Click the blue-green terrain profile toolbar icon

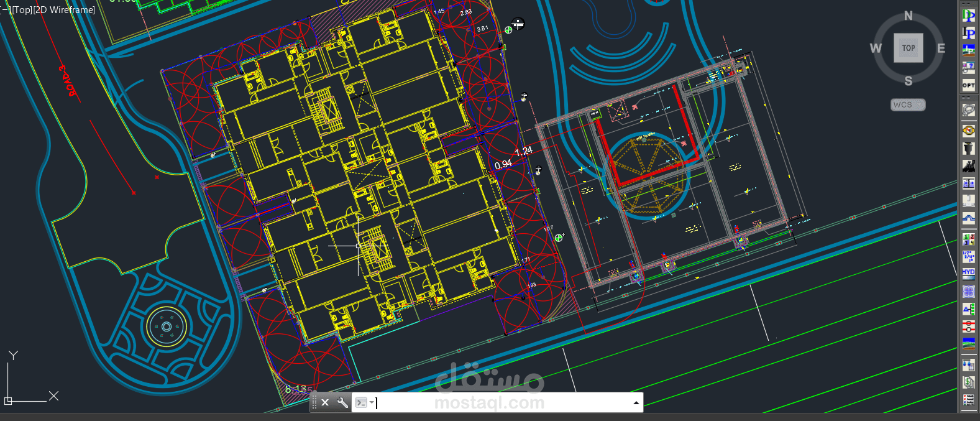968,343
